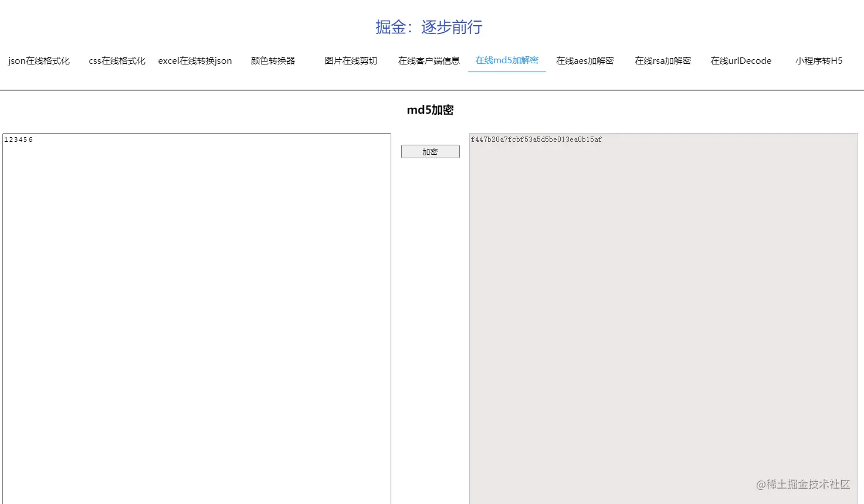The height and width of the screenshot is (504, 864).
Task: Open the 小程序转H5 tab
Action: click(x=819, y=60)
